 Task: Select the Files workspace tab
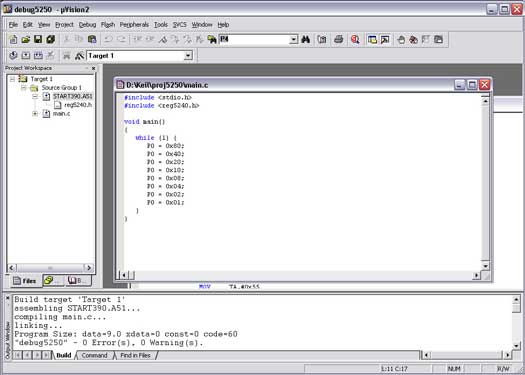[25, 281]
